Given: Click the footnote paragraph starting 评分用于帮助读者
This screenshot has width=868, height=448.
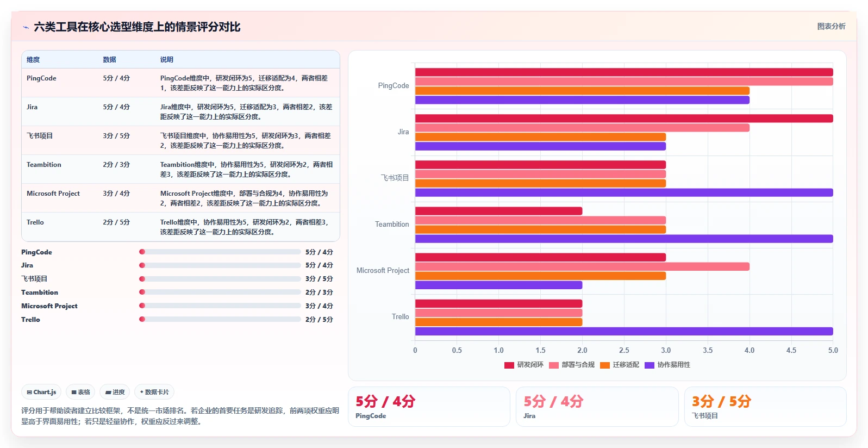Looking at the screenshot, I should click(180, 416).
